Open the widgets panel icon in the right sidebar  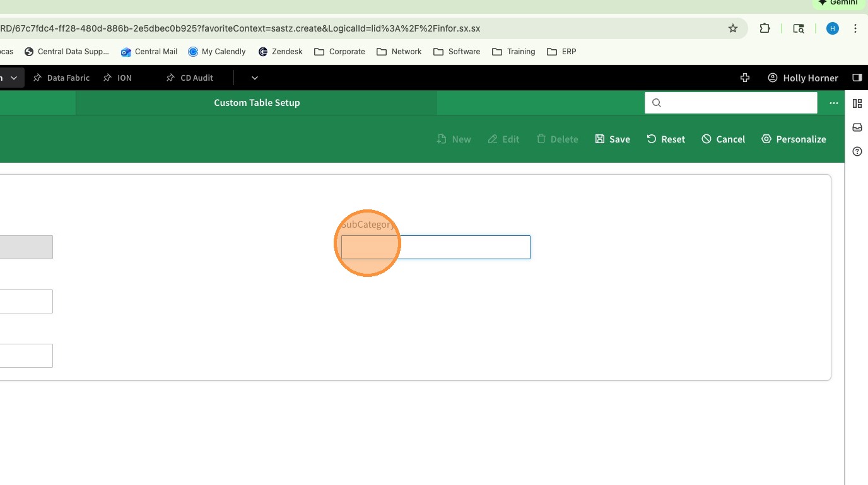pyautogui.click(x=857, y=103)
